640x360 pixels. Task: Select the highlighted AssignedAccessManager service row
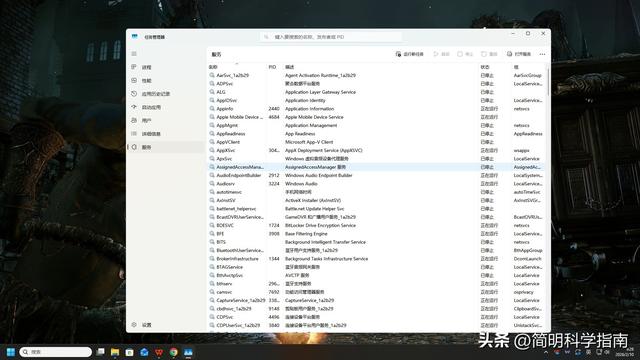376,167
